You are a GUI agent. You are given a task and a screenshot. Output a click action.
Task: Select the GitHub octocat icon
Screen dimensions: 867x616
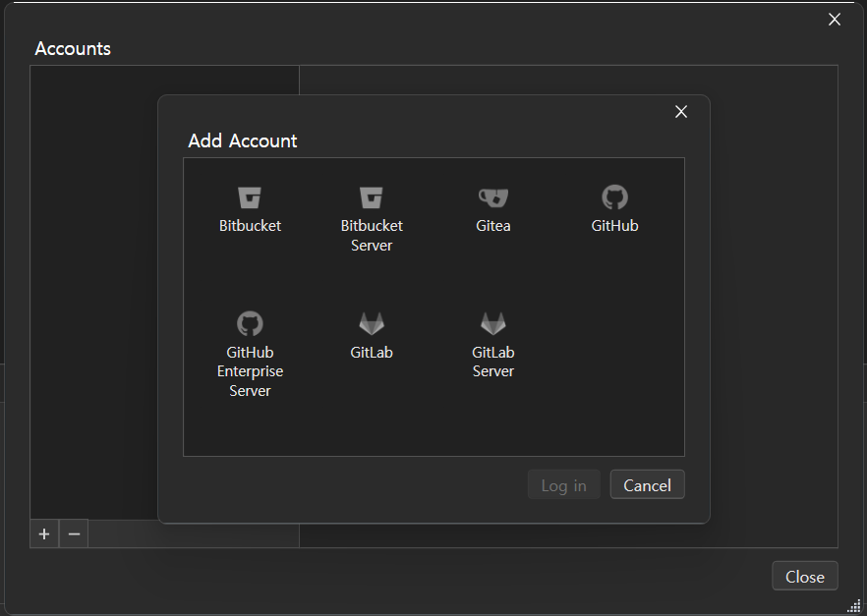(615, 197)
